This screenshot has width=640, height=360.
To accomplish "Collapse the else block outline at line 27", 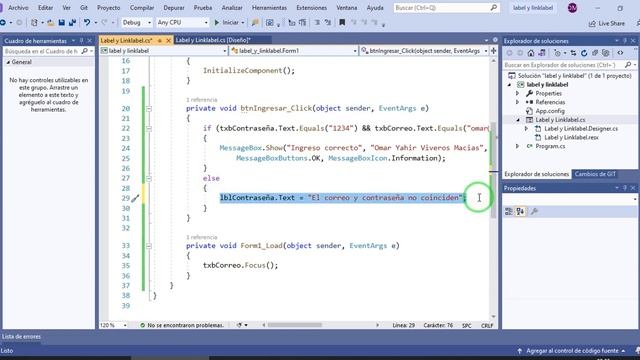I will tap(149, 178).
